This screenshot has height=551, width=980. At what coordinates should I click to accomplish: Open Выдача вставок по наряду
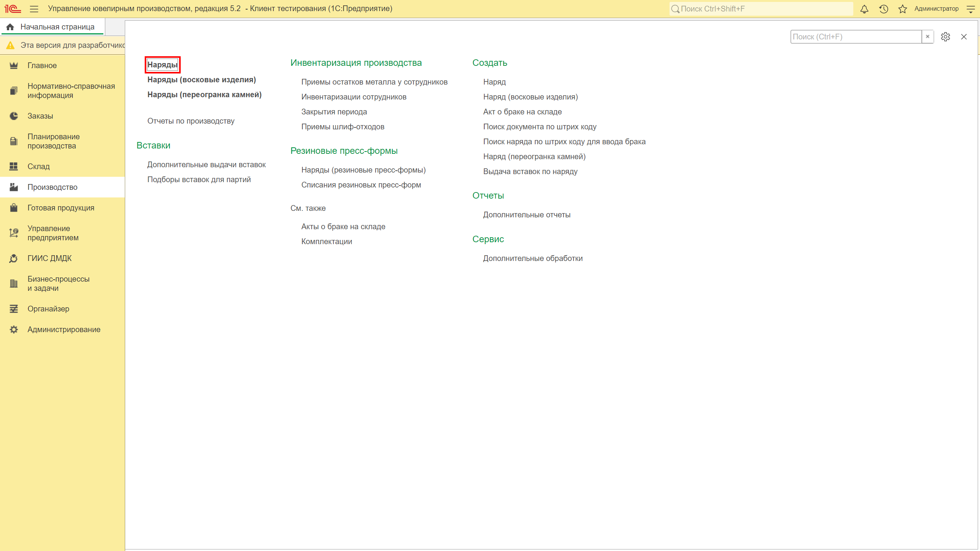pos(530,171)
